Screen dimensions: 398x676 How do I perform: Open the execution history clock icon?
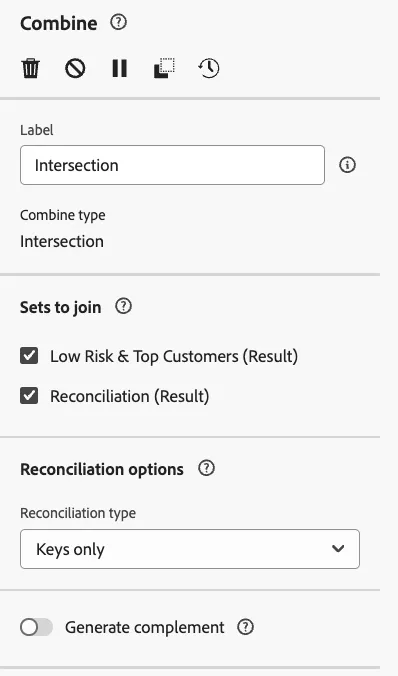(209, 69)
